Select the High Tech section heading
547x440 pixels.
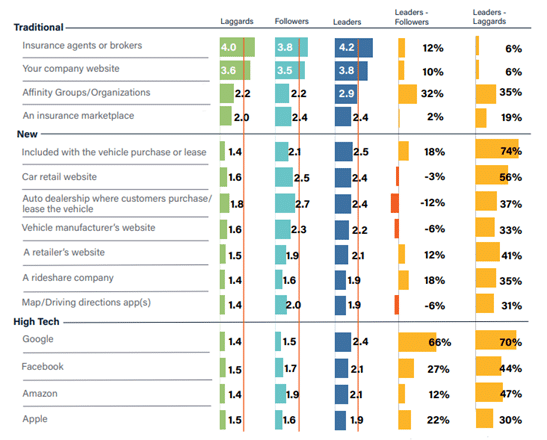point(36,321)
